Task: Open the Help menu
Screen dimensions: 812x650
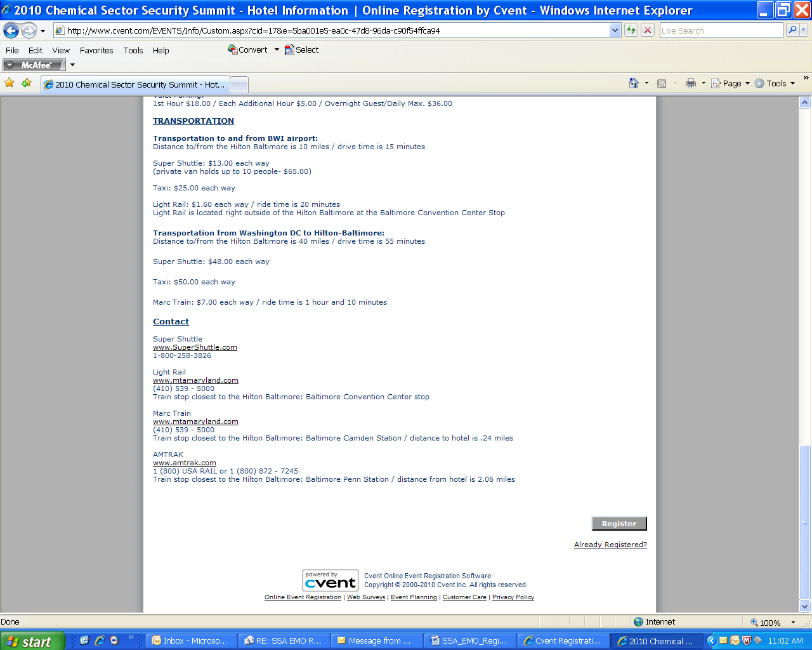Action: [x=160, y=50]
